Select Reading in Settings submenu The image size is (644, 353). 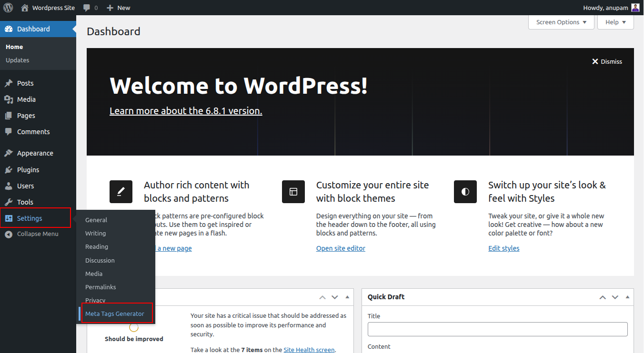(97, 246)
